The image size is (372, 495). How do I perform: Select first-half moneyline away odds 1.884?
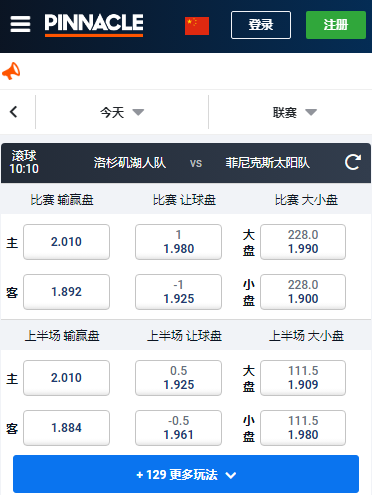point(66,428)
